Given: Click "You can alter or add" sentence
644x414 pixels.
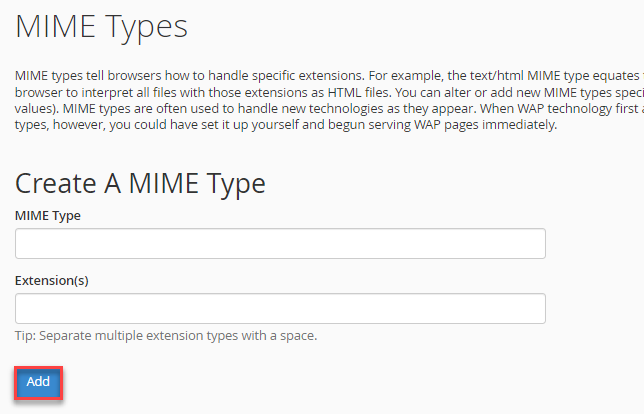Looking at the screenshot, I should (462, 93).
